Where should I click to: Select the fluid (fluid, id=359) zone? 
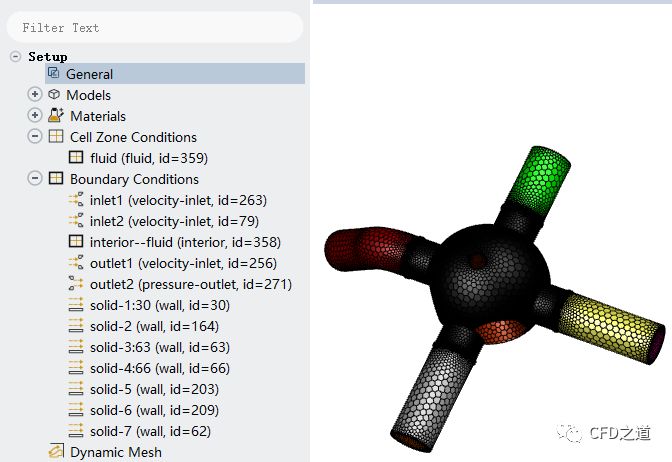(148, 158)
